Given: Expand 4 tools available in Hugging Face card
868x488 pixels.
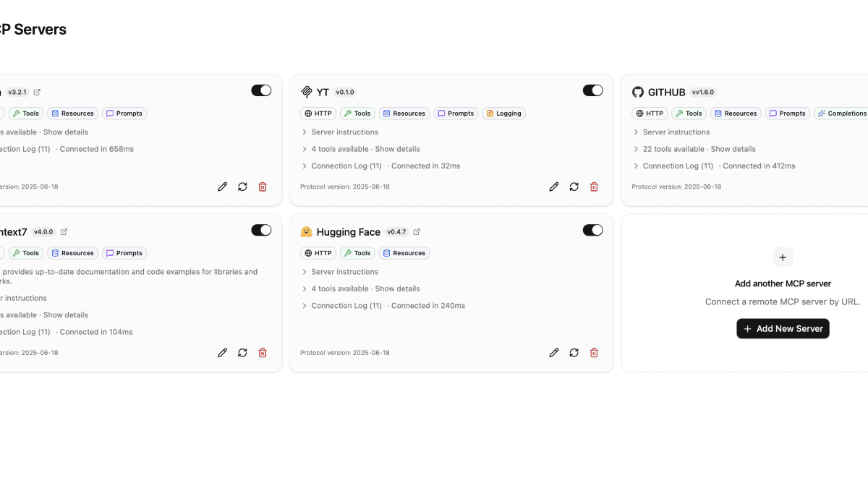Looking at the screenshot, I should pos(360,288).
